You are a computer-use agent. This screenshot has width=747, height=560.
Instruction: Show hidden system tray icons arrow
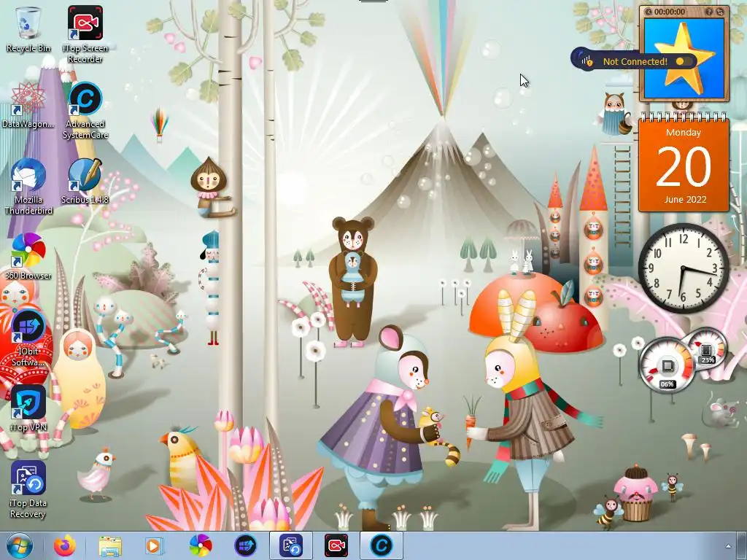click(x=727, y=546)
